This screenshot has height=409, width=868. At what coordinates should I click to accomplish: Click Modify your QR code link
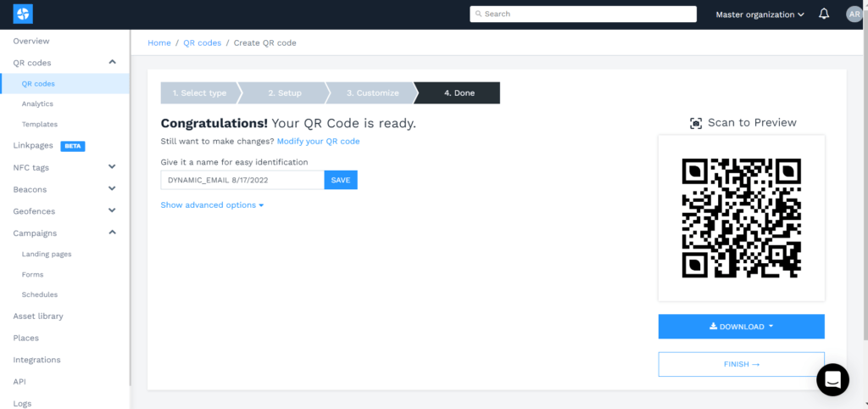(319, 142)
